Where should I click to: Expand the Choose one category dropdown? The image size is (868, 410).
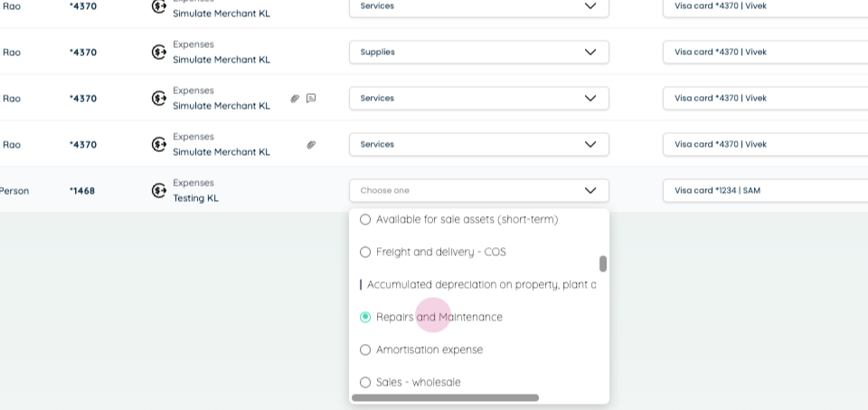click(479, 191)
